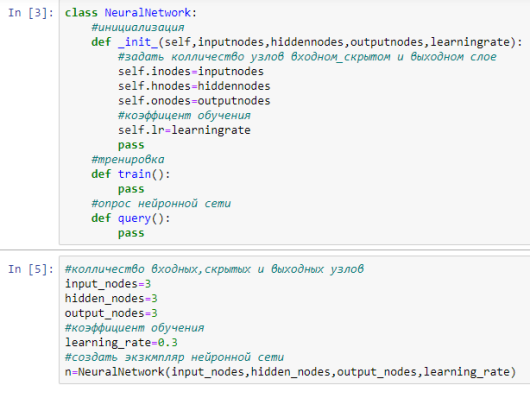Click the 'self.onodes=outputnodes' line
This screenshot has height=398, width=530.
[194, 101]
